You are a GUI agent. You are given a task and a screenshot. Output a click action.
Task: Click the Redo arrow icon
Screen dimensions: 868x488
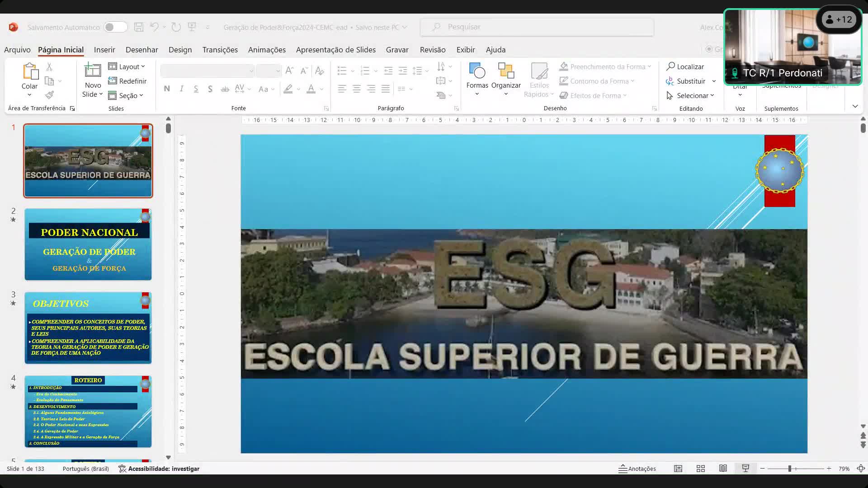pos(176,27)
